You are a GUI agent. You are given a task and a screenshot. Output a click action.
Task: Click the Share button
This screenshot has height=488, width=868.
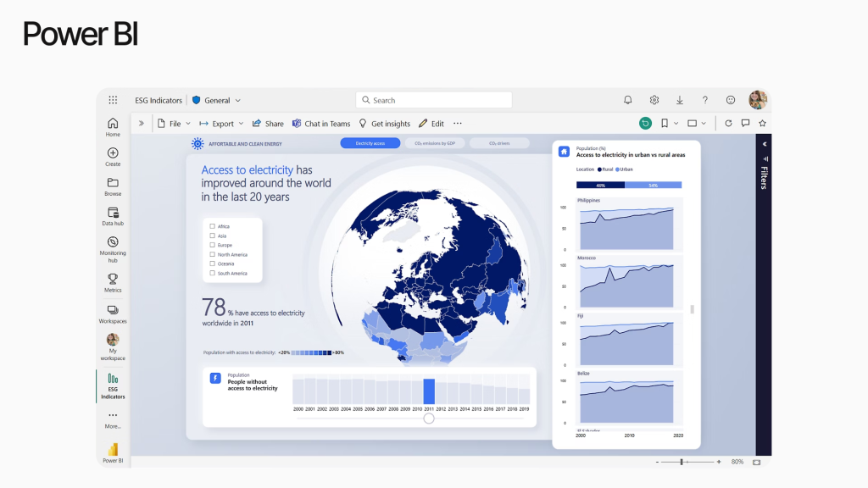pyautogui.click(x=268, y=124)
